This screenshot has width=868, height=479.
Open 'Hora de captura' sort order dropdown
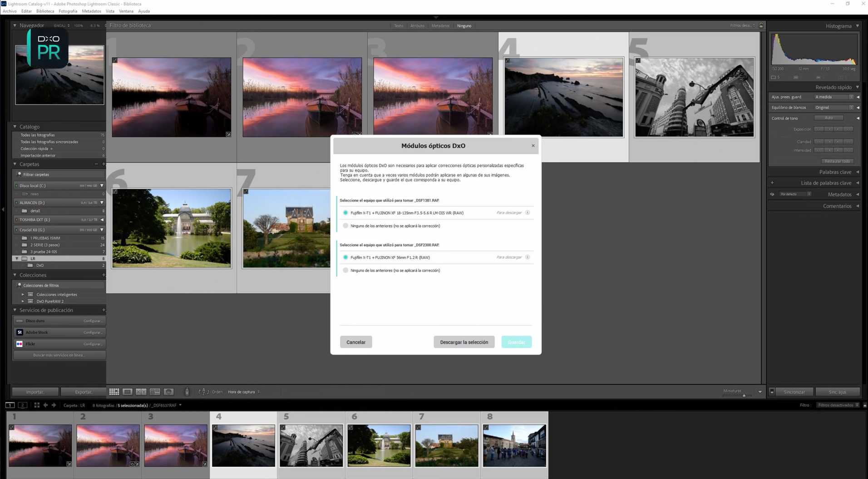pyautogui.click(x=244, y=392)
